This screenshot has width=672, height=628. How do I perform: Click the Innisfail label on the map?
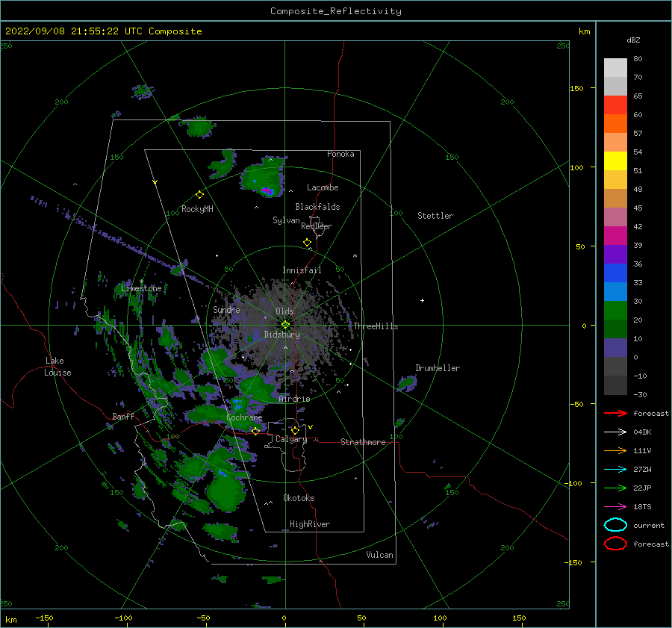click(x=302, y=270)
